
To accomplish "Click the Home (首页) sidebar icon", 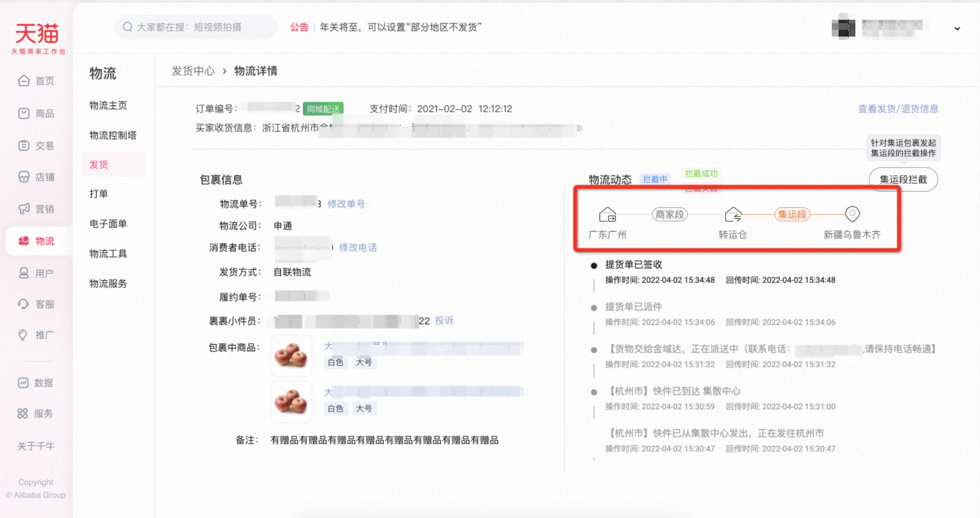I will click(x=24, y=81).
